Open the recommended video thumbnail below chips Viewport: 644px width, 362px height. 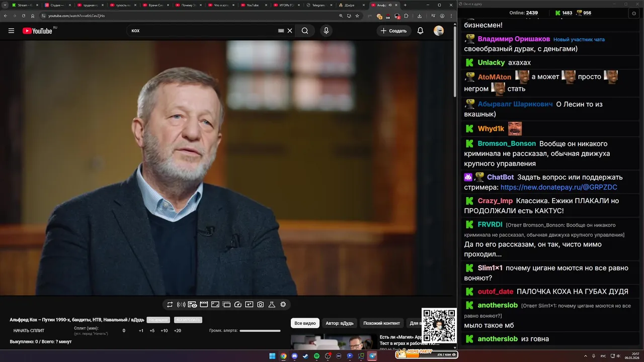point(334,341)
